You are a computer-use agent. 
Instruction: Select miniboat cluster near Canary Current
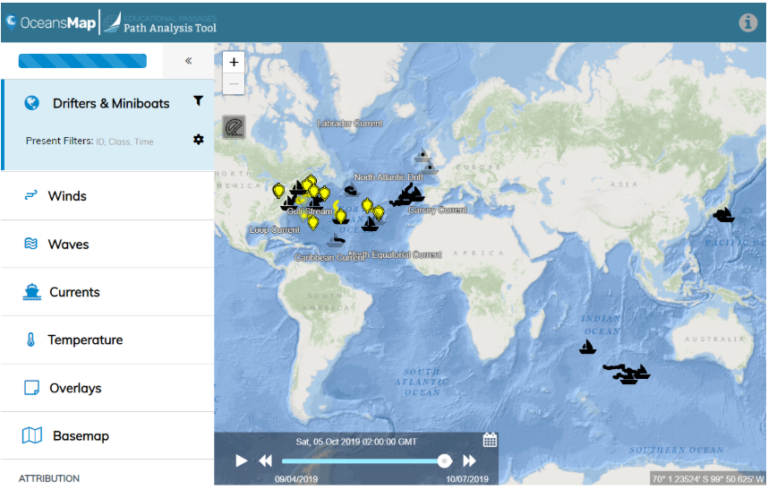point(408,194)
